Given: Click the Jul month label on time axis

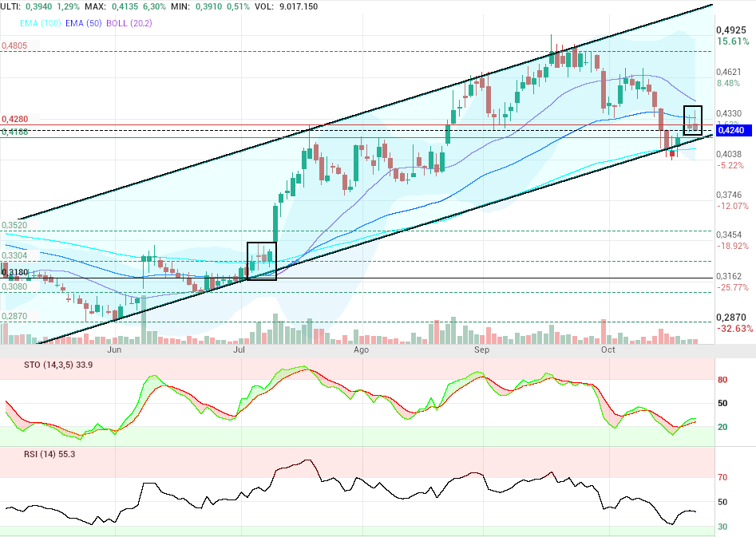Looking at the screenshot, I should coord(239,349).
